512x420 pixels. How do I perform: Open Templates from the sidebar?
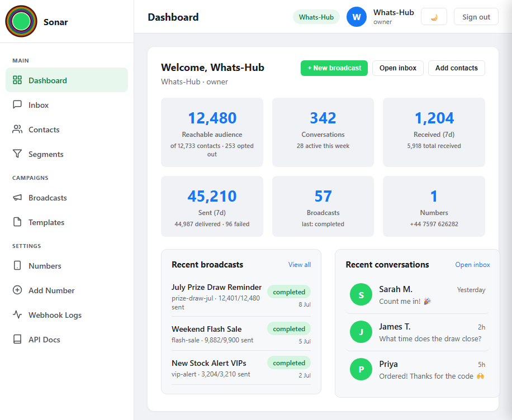67,222
